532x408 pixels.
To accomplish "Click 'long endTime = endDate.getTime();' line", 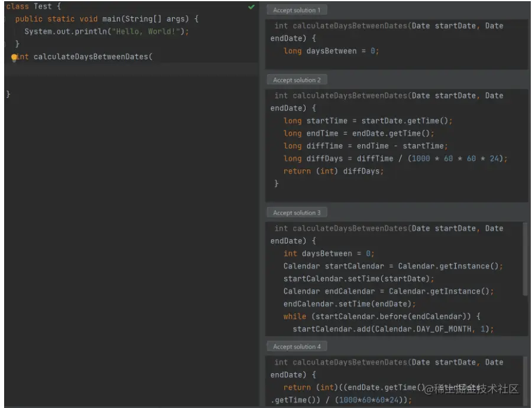I will click(x=359, y=133).
